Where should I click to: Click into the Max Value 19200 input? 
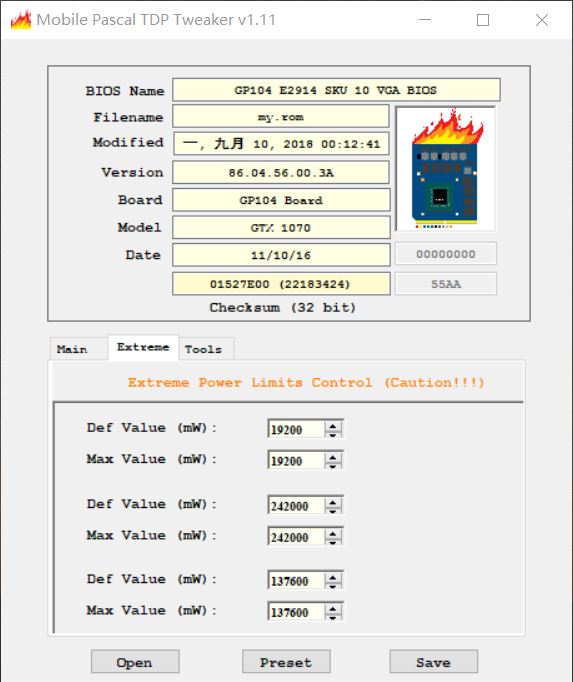click(x=296, y=461)
